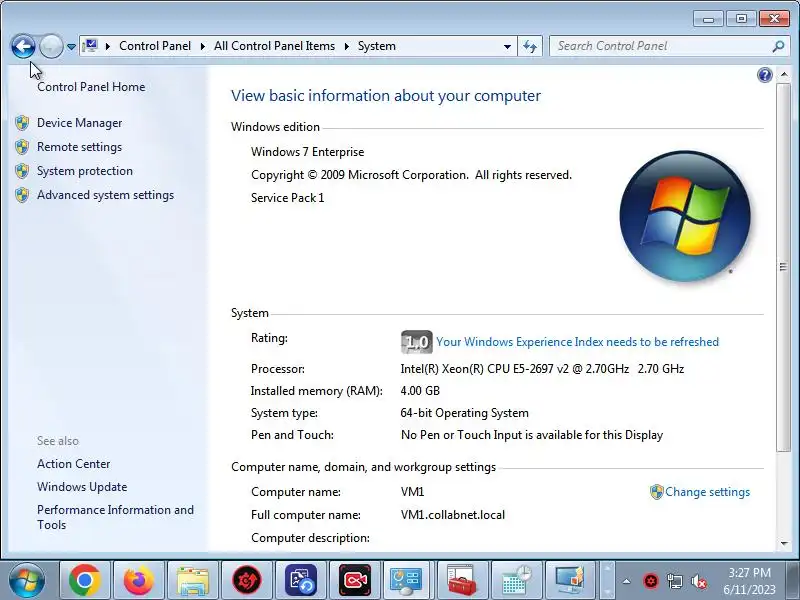Open the calendar clock app on taskbar
800x600 pixels.
[516, 580]
